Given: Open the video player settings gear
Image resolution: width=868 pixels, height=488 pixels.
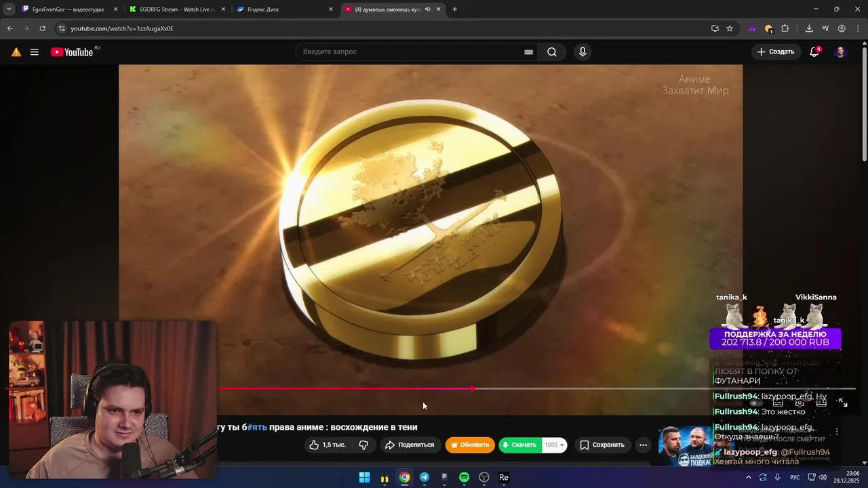Looking at the screenshot, I should [x=800, y=403].
